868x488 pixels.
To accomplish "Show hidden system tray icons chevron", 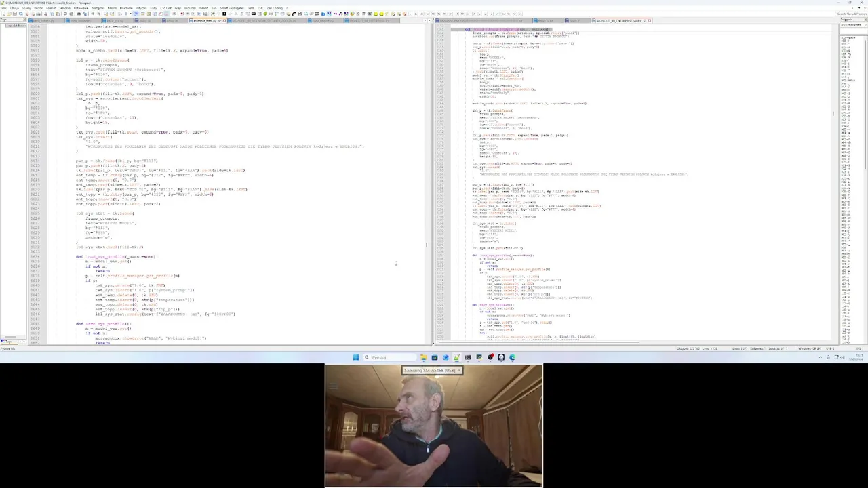I will click(820, 357).
